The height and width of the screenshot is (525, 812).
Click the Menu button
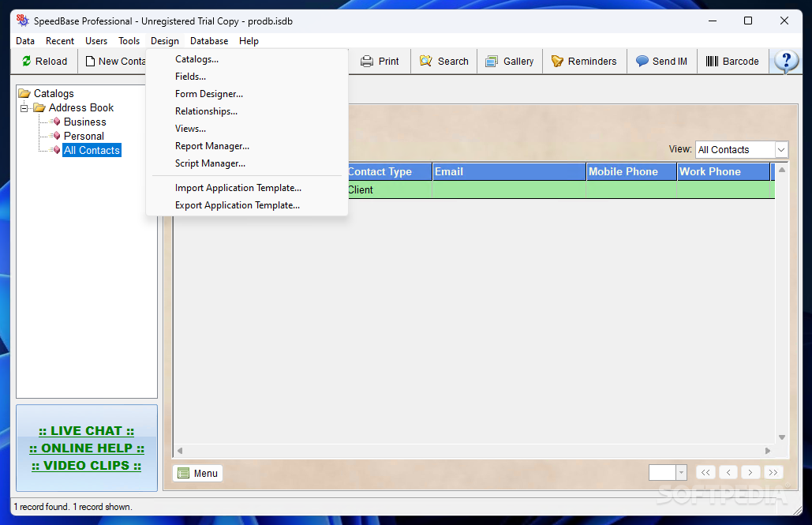[x=198, y=473]
